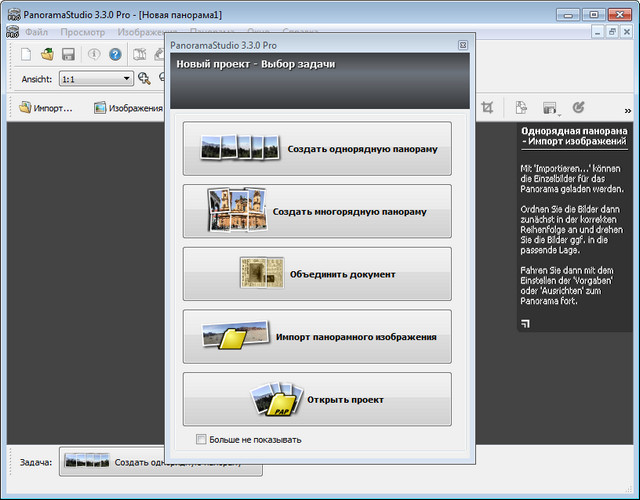
Task: Click the blue Help question mark icon
Action: coord(116,54)
